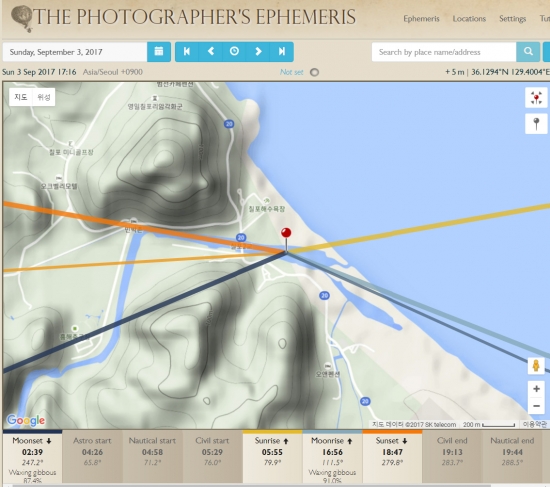The height and width of the screenshot is (487, 550).
Task: Click the place name search field
Action: 444,52
